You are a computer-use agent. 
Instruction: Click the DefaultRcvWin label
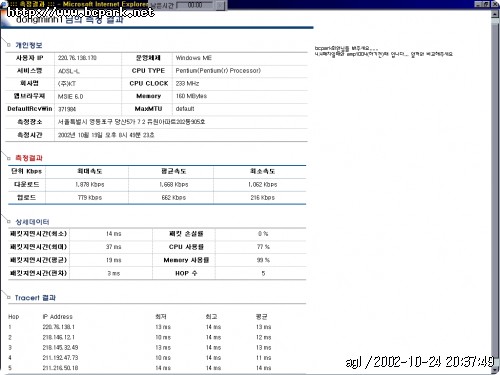pos(30,109)
